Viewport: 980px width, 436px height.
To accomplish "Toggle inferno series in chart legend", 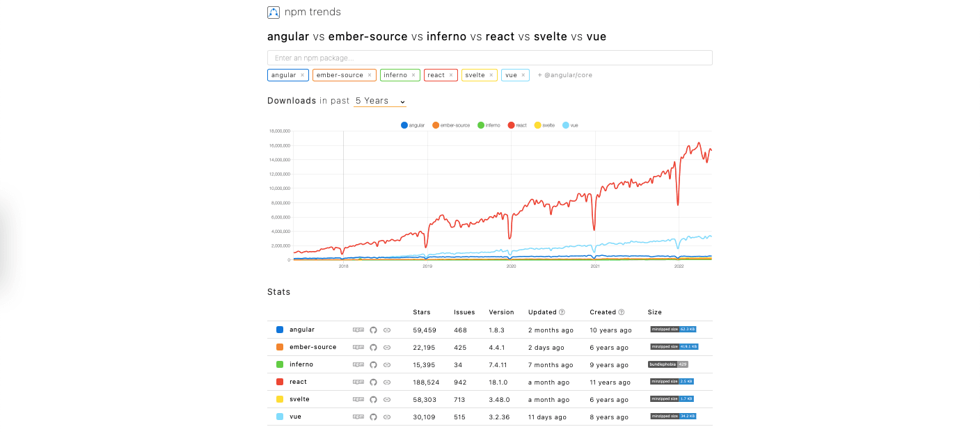I will (x=489, y=125).
